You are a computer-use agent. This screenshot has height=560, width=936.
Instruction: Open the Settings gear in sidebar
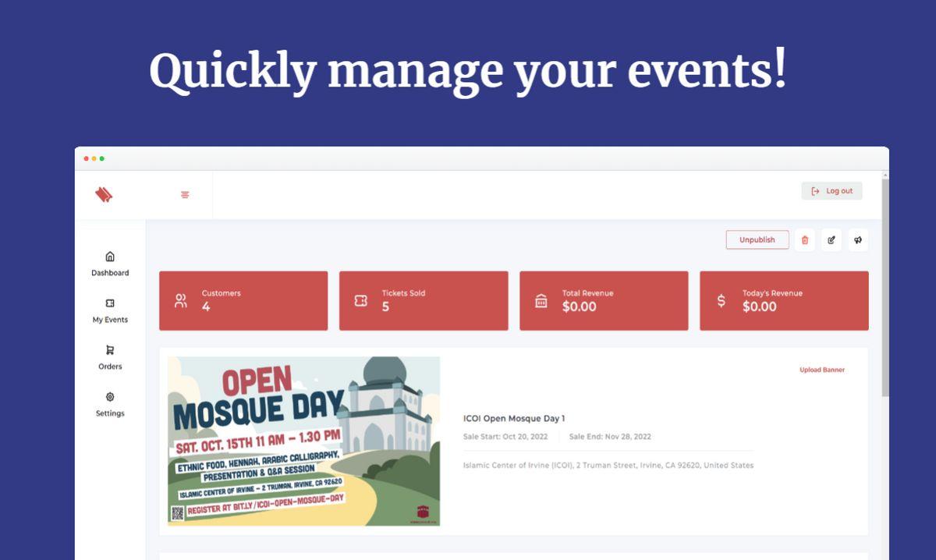pyautogui.click(x=110, y=397)
